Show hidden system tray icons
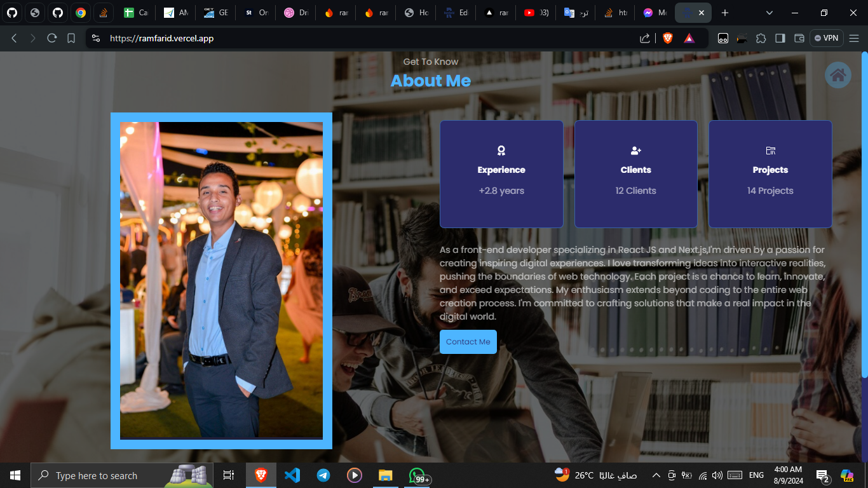Viewport: 868px width, 488px height. pyautogui.click(x=656, y=475)
